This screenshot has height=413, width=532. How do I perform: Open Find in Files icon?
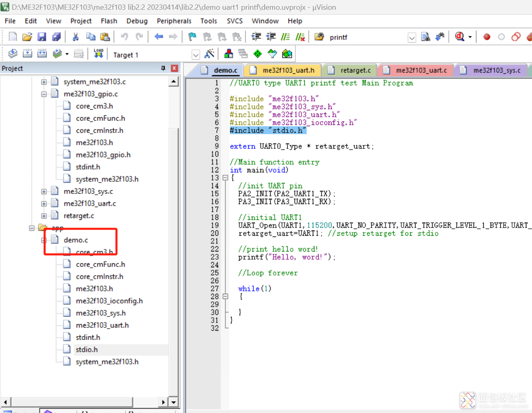coord(319,37)
